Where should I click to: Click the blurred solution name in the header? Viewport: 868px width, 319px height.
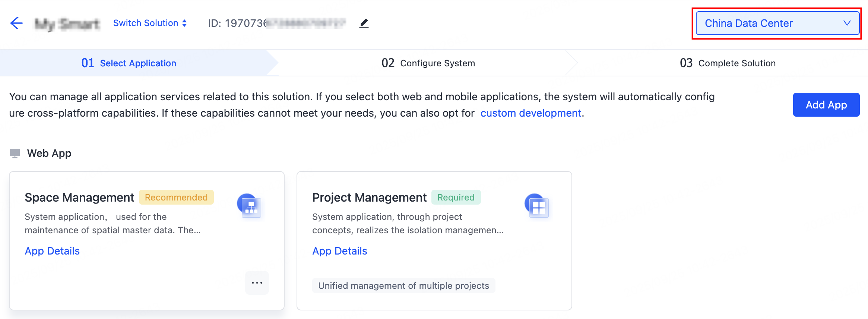pos(67,24)
